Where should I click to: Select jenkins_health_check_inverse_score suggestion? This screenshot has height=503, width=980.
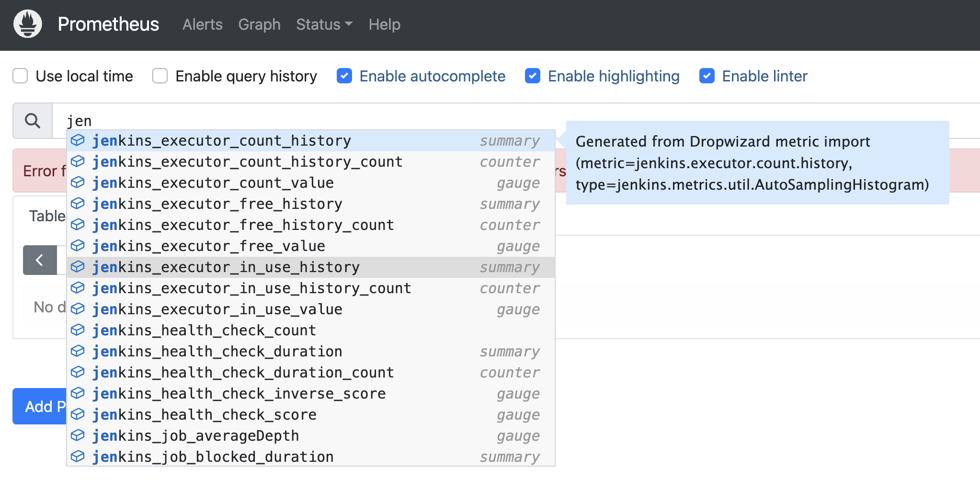tap(310, 393)
